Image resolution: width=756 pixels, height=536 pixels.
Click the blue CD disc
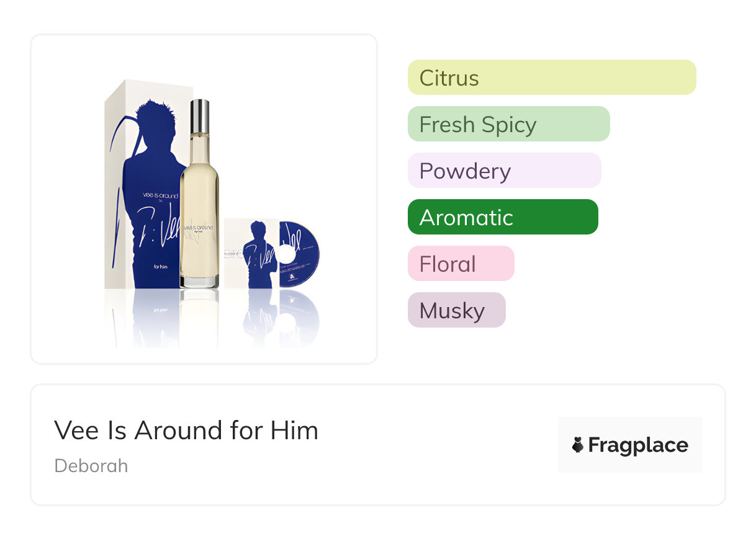300,253
